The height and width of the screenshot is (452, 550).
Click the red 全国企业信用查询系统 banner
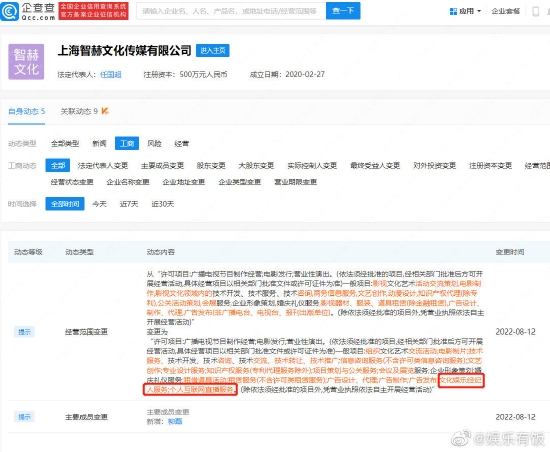93,11
